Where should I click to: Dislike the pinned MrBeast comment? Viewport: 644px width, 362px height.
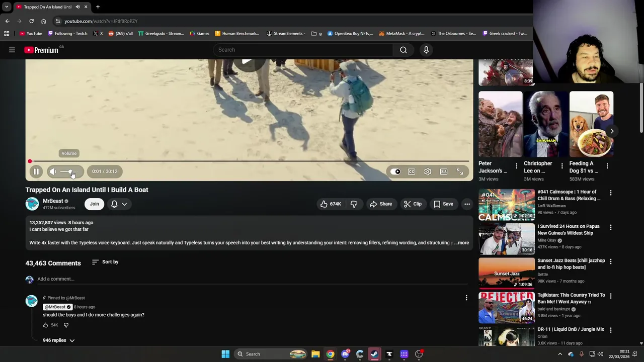(x=66, y=325)
